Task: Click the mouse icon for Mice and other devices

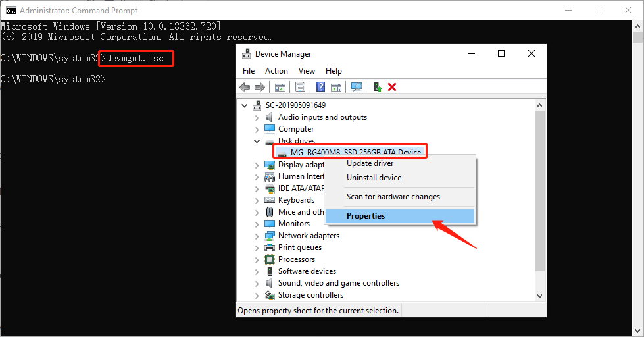Action: click(x=270, y=212)
